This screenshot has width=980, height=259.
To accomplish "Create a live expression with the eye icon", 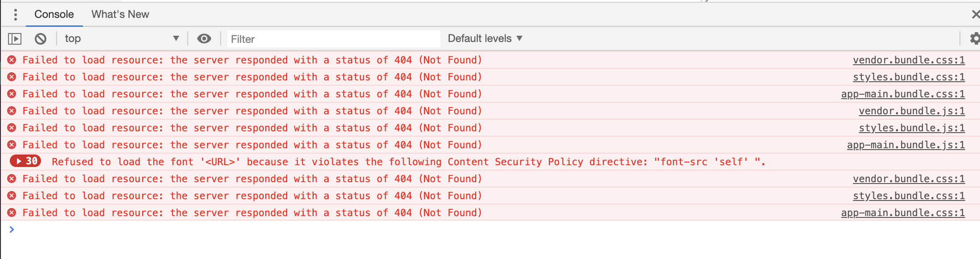I will pyautogui.click(x=204, y=38).
